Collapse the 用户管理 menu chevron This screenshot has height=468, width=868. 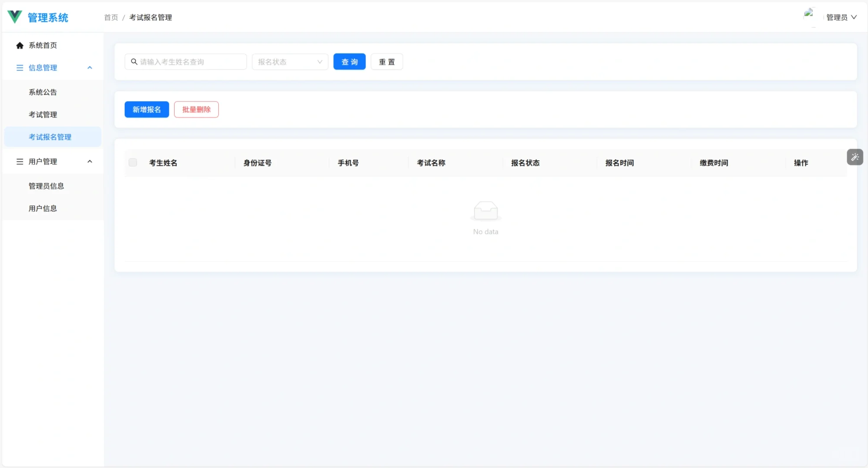tap(90, 162)
